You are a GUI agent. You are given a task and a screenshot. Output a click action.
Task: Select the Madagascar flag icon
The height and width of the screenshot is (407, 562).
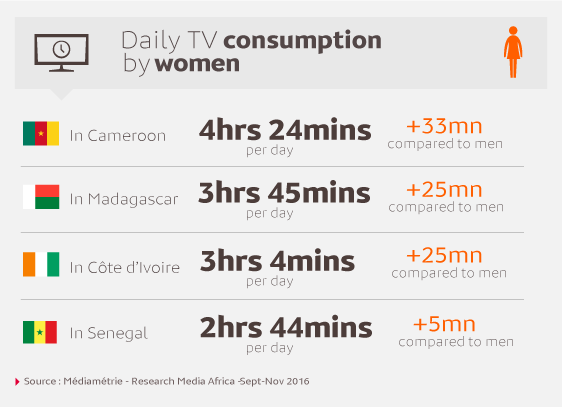click(x=41, y=197)
